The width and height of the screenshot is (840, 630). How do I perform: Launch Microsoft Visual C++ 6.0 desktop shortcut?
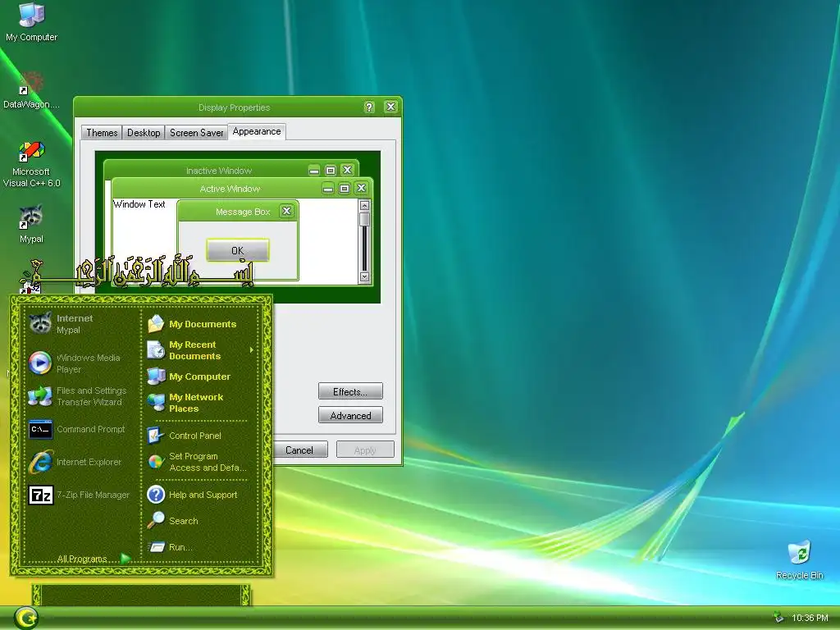coord(31,164)
